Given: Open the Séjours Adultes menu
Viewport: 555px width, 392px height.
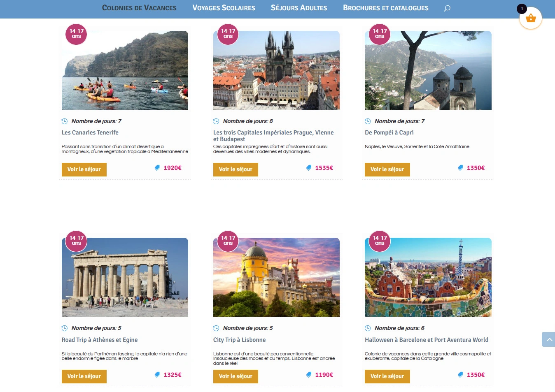Looking at the screenshot, I should pyautogui.click(x=298, y=8).
